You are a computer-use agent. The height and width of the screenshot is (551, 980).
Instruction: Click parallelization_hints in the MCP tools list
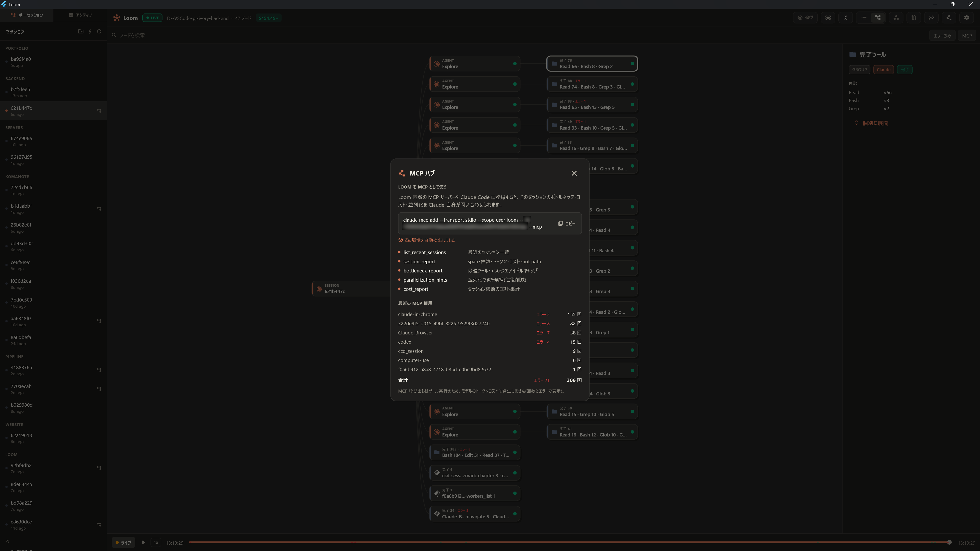pos(425,280)
